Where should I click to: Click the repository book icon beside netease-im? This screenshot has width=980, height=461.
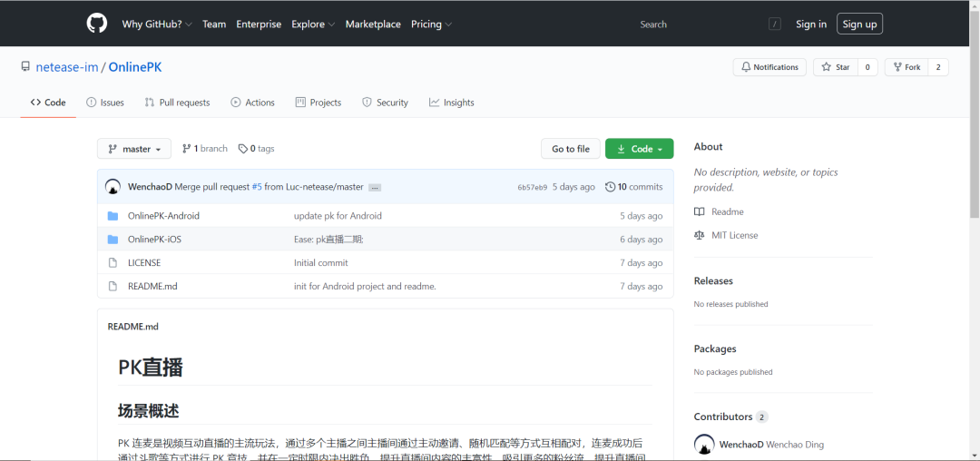(25, 67)
